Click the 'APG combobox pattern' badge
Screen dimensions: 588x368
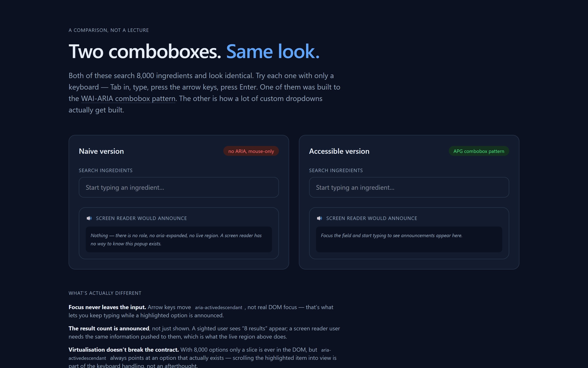[x=479, y=151]
